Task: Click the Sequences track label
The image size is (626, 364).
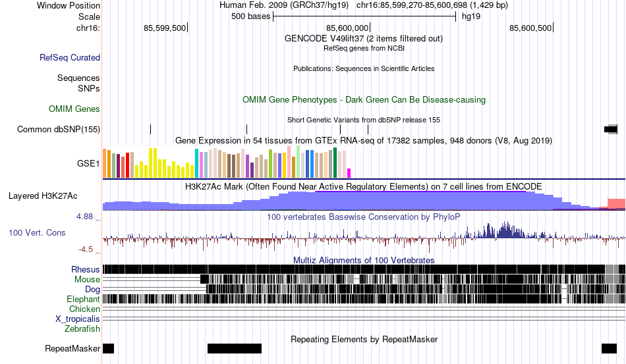Action: tap(78, 78)
